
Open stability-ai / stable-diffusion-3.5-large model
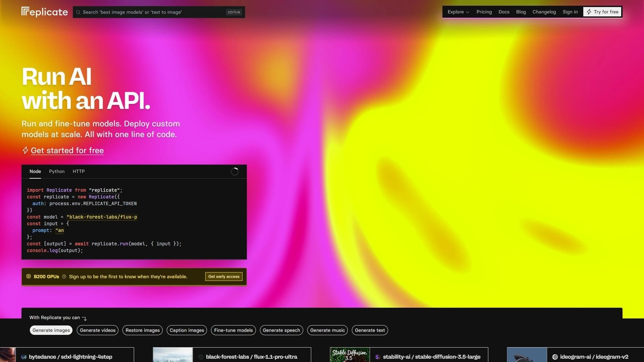[432, 357]
